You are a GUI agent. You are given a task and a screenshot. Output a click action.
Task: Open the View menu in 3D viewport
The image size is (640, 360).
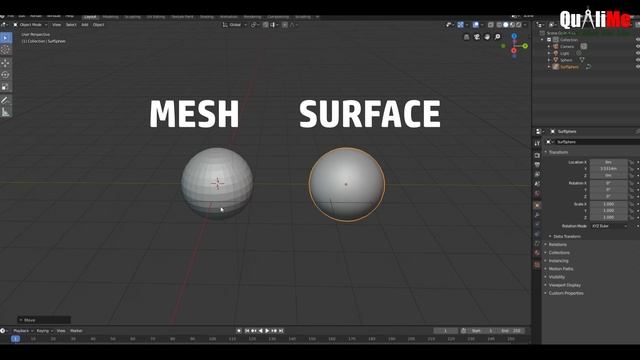click(56, 25)
